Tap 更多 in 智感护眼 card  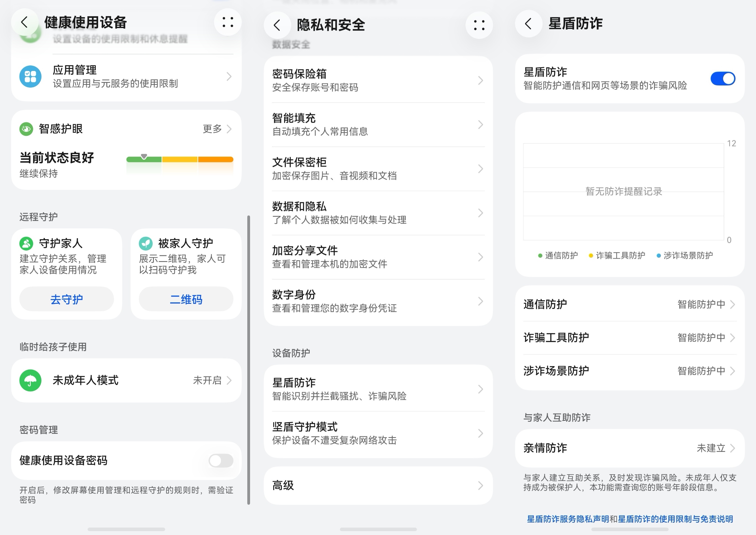click(x=212, y=129)
